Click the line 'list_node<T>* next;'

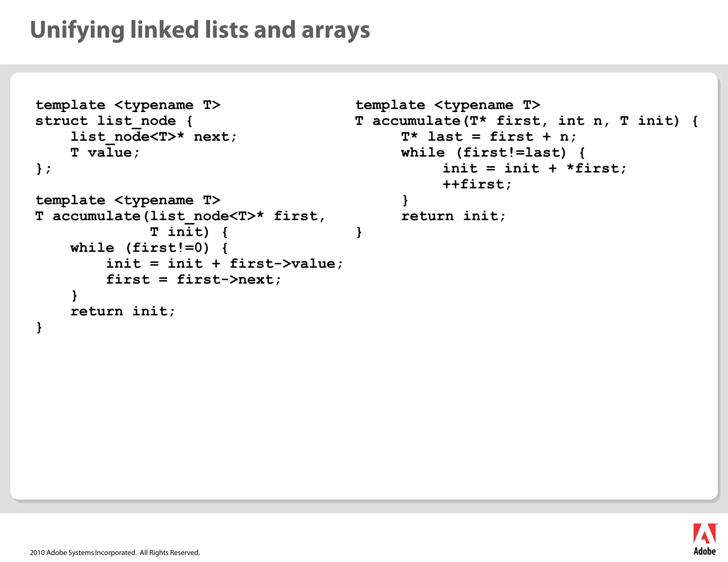154,137
